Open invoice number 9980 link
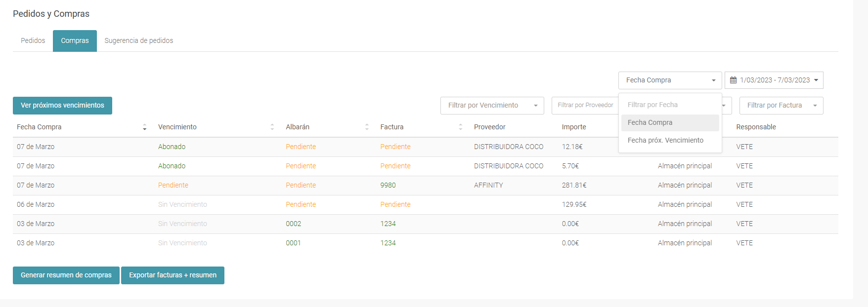 (x=388, y=186)
